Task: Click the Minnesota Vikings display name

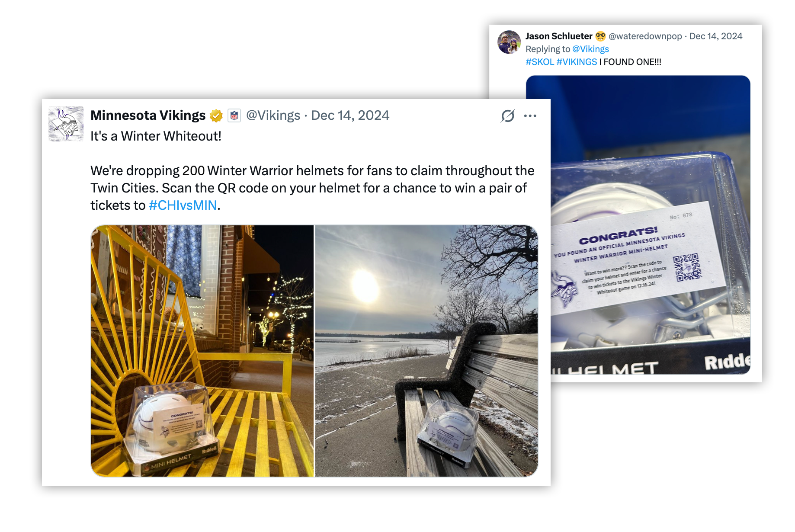Action: [x=148, y=115]
